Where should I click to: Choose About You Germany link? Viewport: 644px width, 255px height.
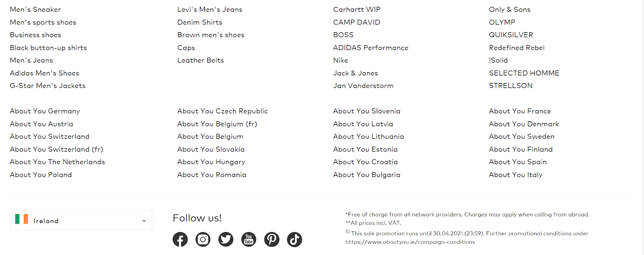point(45,111)
